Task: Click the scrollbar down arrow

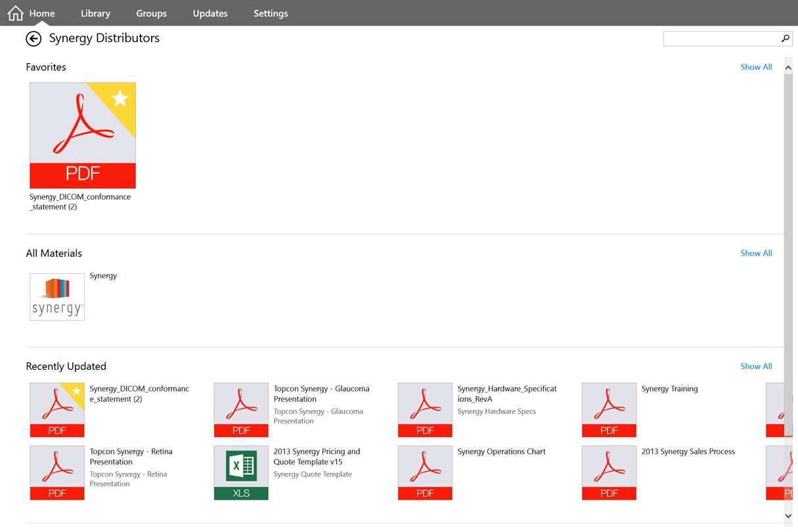Action: pyautogui.click(x=788, y=516)
